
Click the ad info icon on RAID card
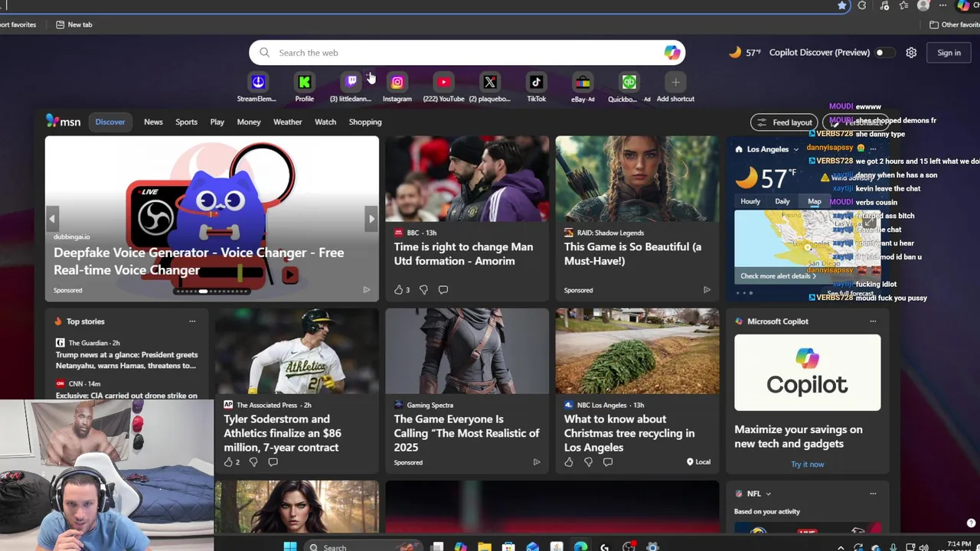[707, 290]
